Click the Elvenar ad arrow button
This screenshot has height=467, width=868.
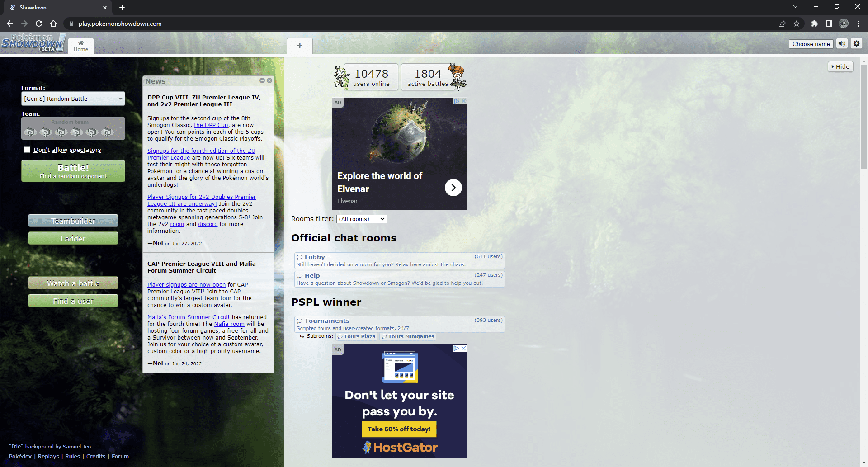tap(453, 188)
